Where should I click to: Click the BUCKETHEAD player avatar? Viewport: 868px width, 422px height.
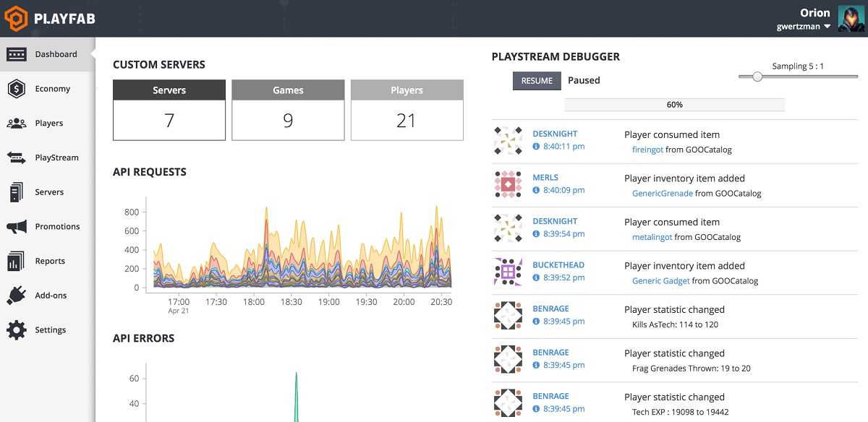(x=509, y=272)
